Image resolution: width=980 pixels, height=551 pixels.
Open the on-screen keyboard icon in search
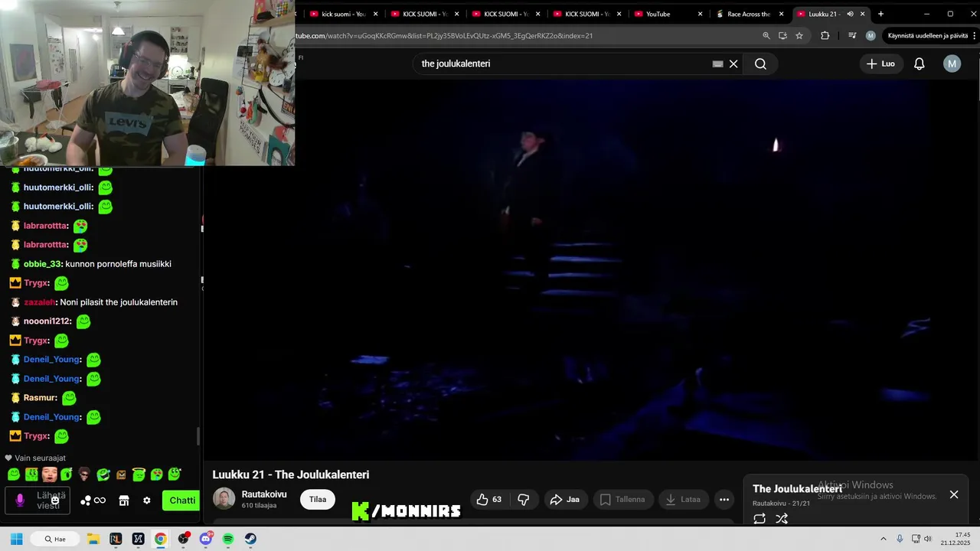click(x=717, y=64)
